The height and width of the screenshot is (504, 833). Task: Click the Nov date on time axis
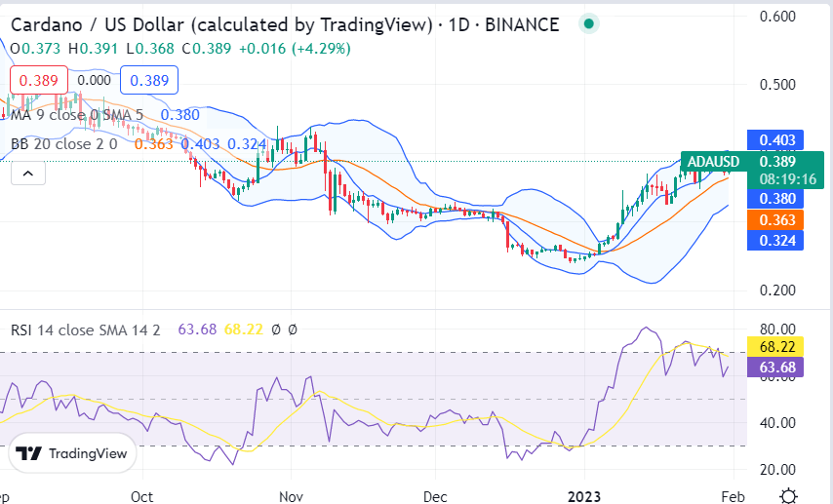click(x=291, y=496)
